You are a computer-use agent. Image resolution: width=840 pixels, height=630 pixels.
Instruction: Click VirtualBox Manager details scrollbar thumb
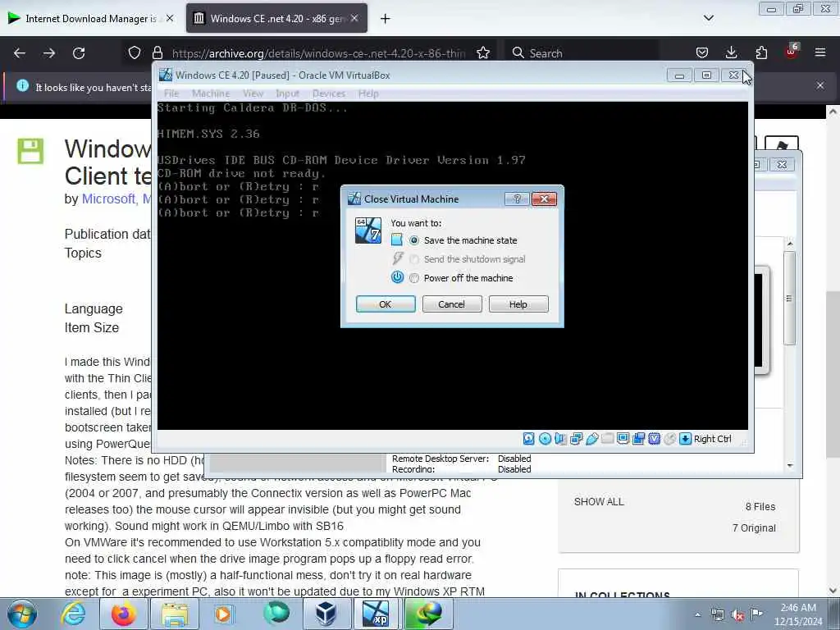point(789,299)
